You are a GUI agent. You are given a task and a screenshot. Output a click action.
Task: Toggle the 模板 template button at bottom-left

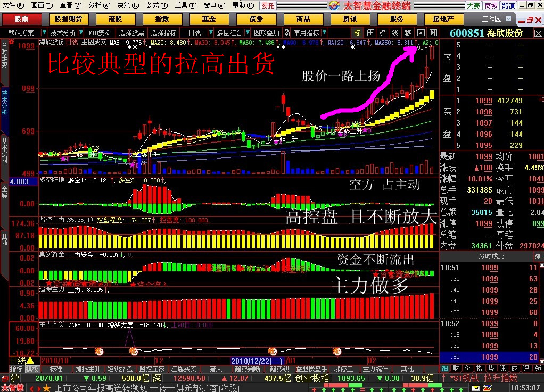(x=32, y=369)
